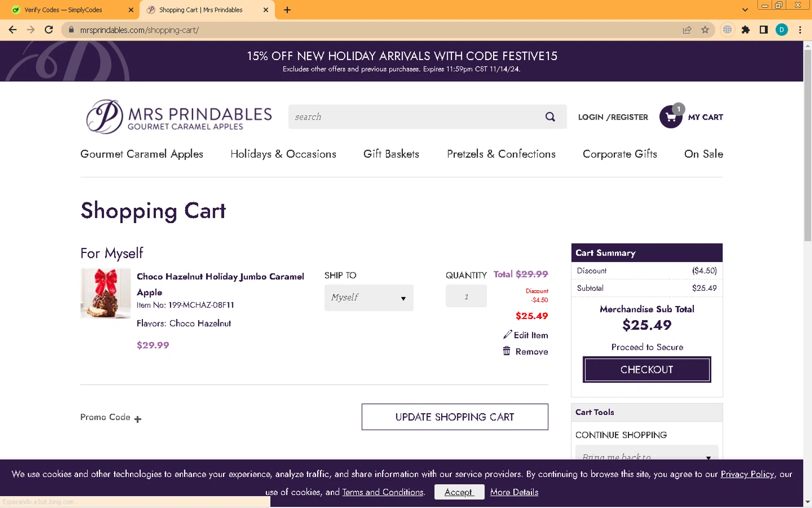Viewport: 812px width, 508px height.
Task: Open Gourmet Caramel Apples menu
Action: pyautogui.click(x=142, y=154)
